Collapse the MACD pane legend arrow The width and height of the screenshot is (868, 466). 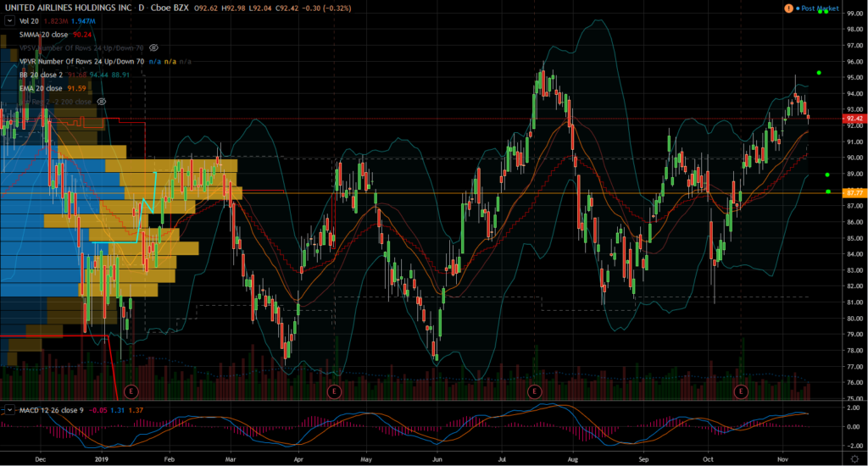pos(9,410)
